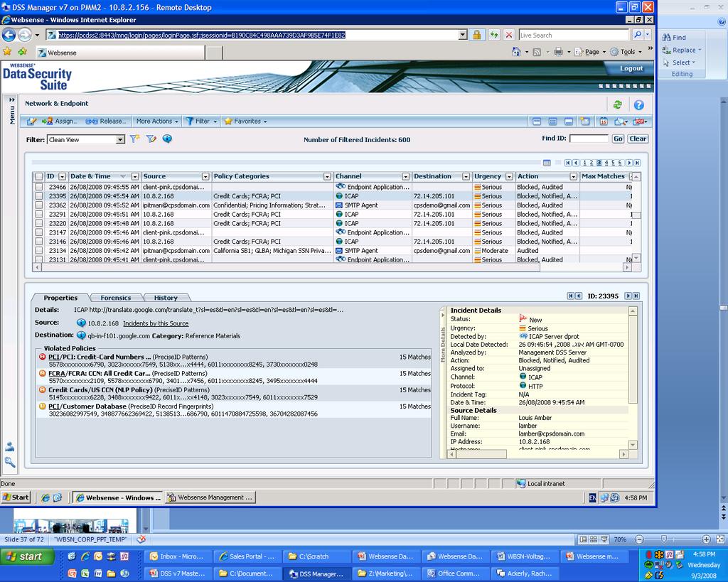Select the Properties tab
Screen dimensions: 728x582
coord(60,298)
